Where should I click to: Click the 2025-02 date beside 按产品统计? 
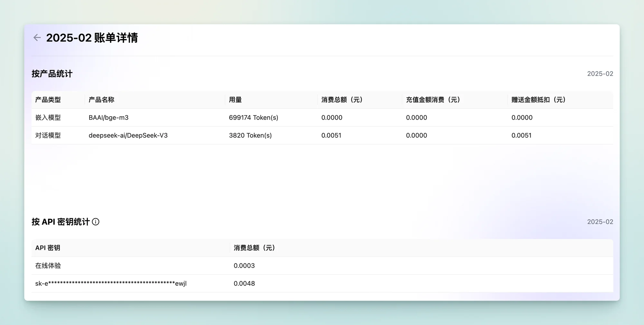pos(600,74)
